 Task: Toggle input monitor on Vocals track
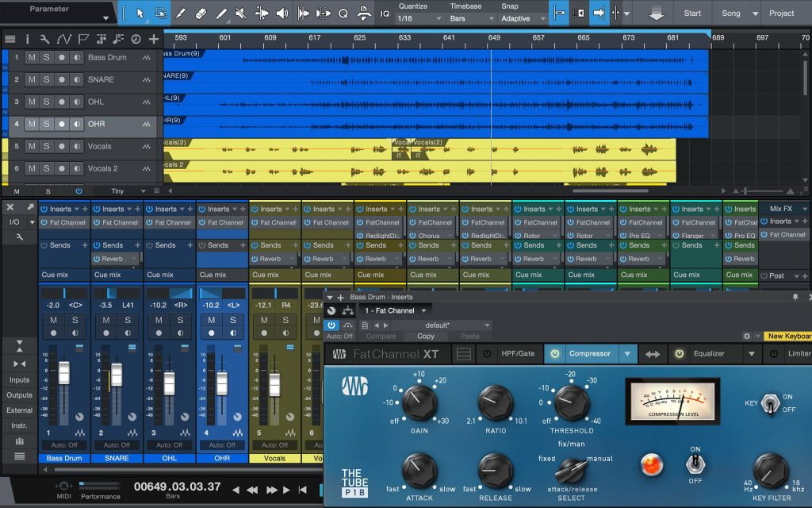pos(77,147)
